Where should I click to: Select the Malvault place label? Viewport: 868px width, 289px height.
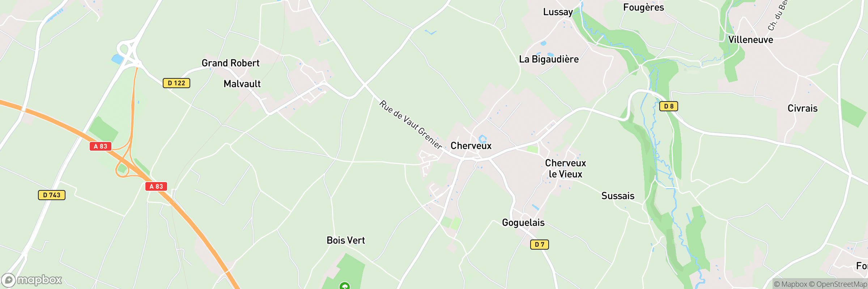click(x=242, y=84)
